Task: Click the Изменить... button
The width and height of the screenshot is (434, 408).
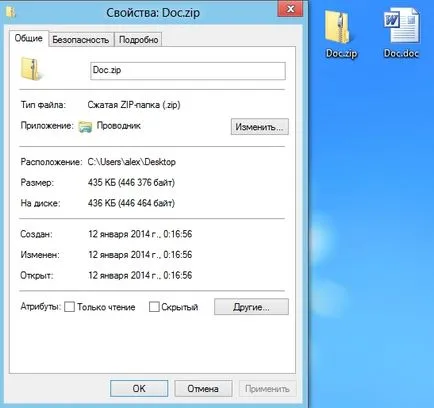Action: click(260, 127)
